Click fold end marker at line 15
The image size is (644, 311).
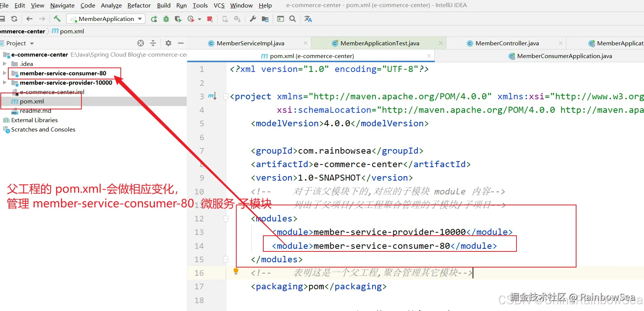click(x=226, y=259)
